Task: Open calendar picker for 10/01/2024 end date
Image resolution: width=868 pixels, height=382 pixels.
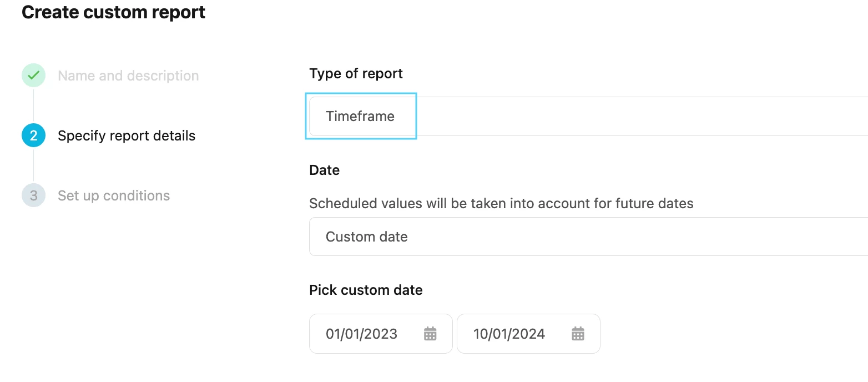Action: click(x=578, y=334)
